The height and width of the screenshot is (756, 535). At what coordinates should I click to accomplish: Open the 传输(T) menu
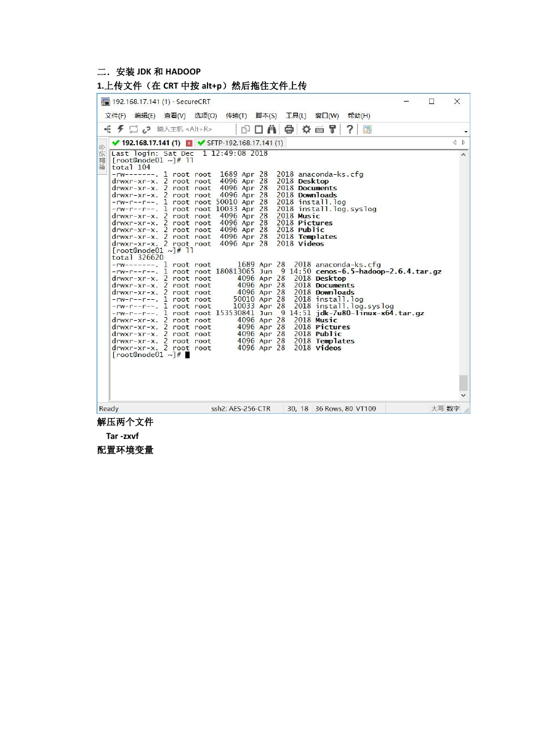(x=236, y=116)
